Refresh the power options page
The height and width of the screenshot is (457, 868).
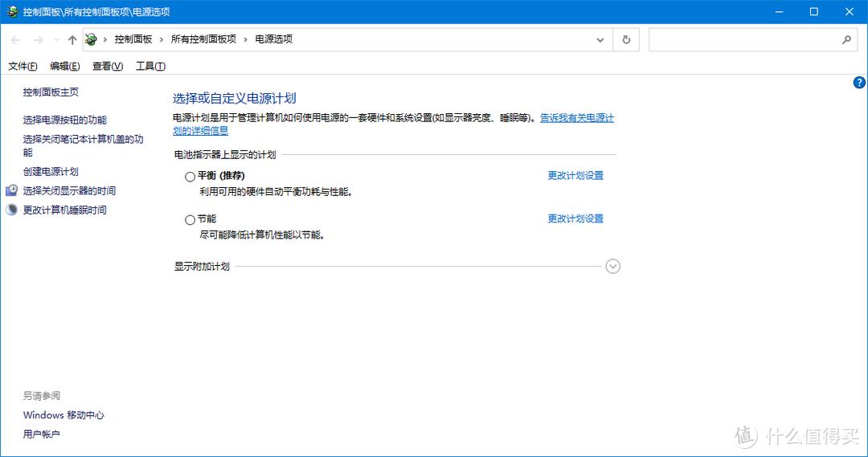(x=626, y=40)
